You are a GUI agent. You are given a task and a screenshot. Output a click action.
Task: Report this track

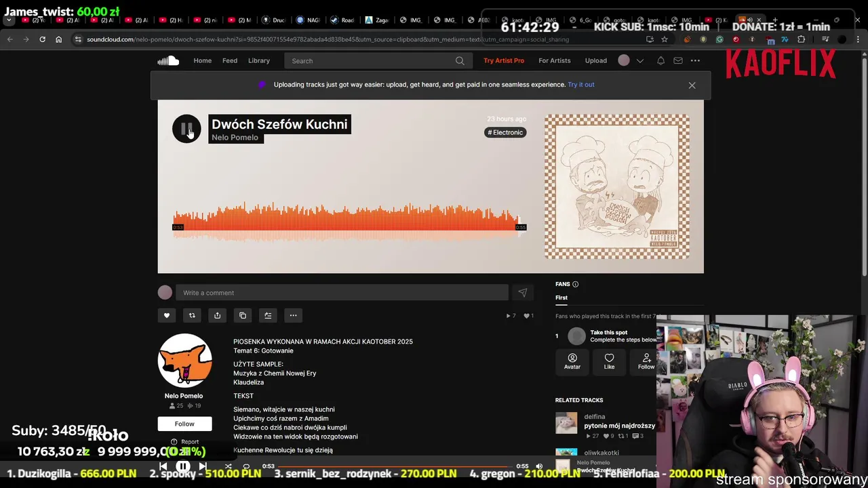pos(184,442)
